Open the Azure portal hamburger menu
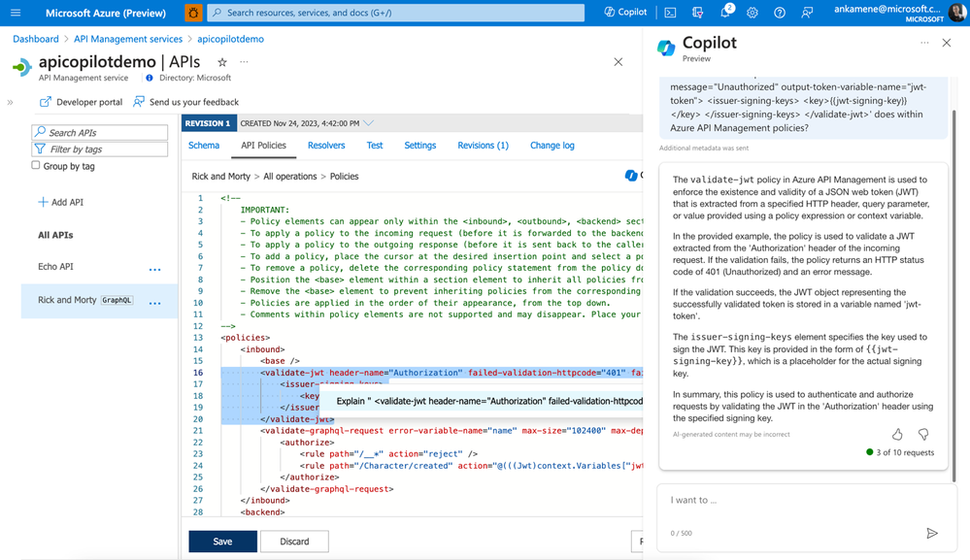Viewport: 970px width, 560px height. (x=16, y=13)
